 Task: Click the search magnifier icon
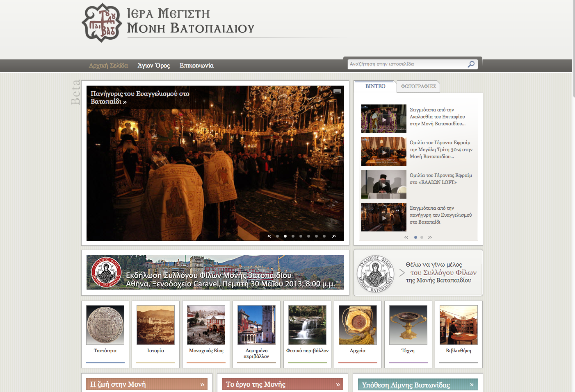point(471,64)
